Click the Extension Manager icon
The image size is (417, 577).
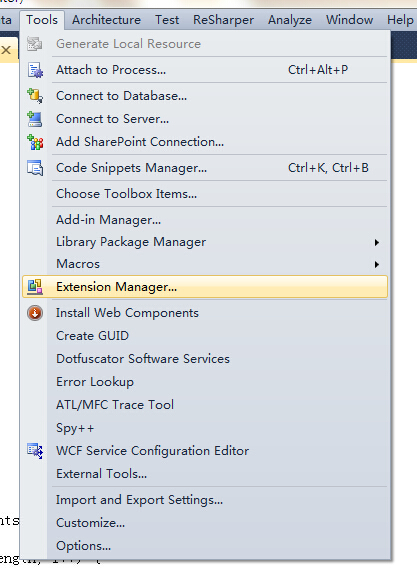[x=35, y=287]
